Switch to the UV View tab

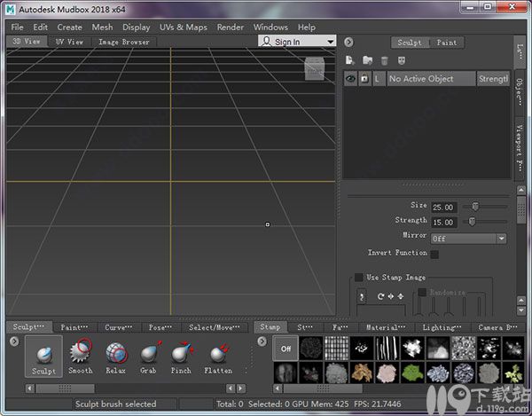pos(69,42)
